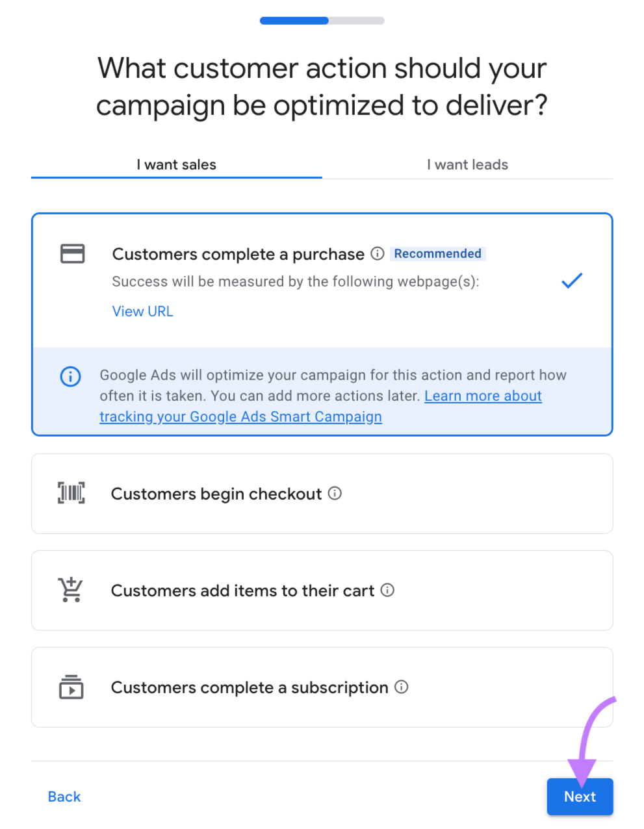Select the credit card icon beside purchase option
Screen dimensions: 644x829
(72, 254)
